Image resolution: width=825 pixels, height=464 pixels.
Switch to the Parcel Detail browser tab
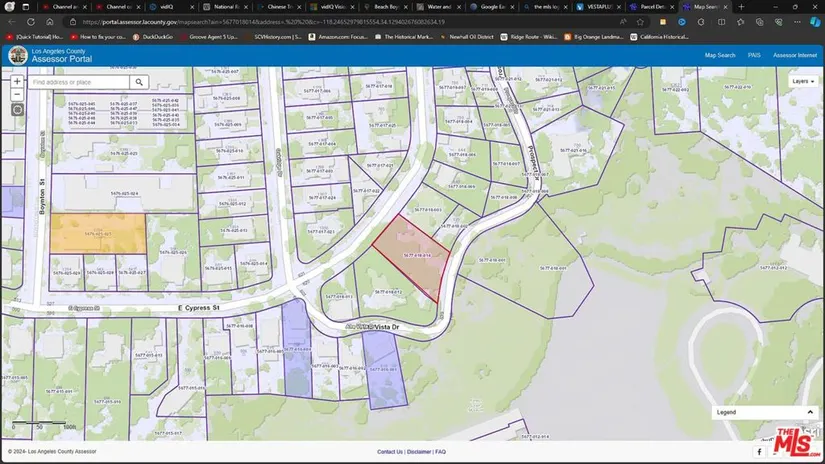[x=647, y=6]
